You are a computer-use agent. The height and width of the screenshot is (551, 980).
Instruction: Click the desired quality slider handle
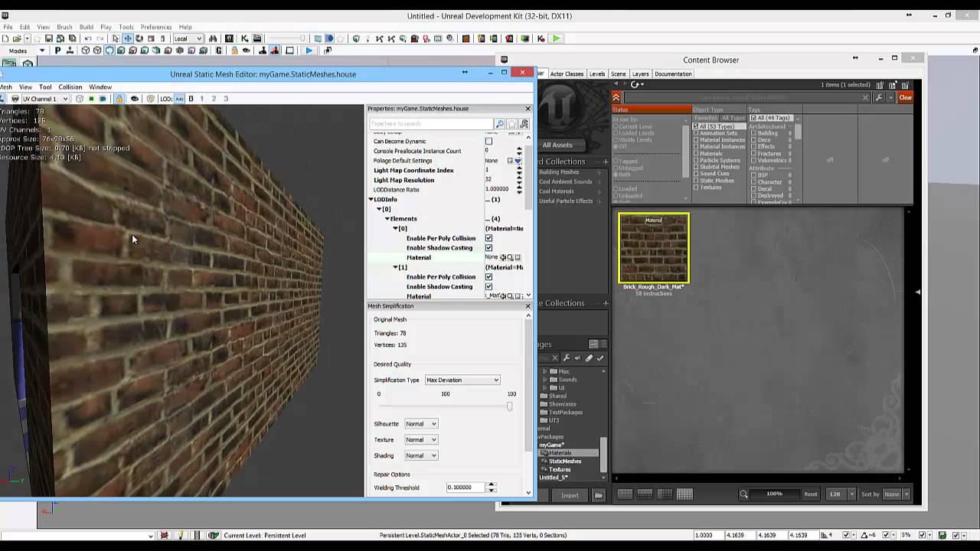(x=509, y=406)
